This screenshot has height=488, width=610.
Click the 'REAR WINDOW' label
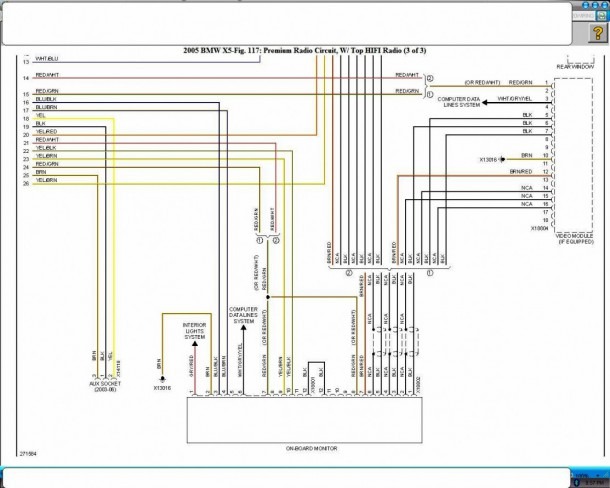[575, 67]
